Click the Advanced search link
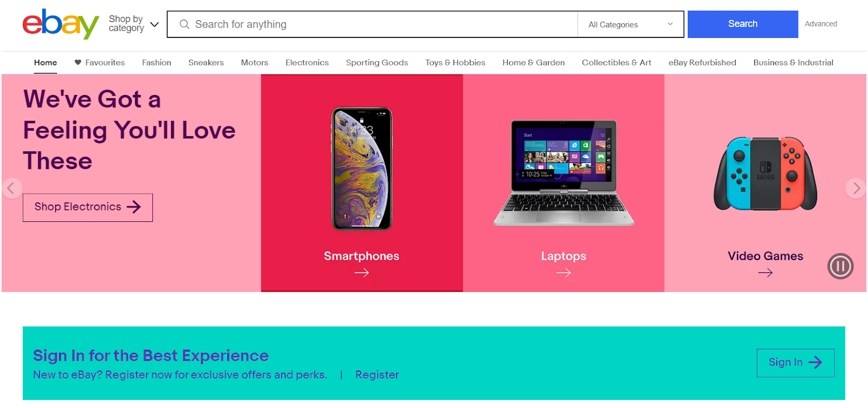The height and width of the screenshot is (408, 868). (821, 24)
